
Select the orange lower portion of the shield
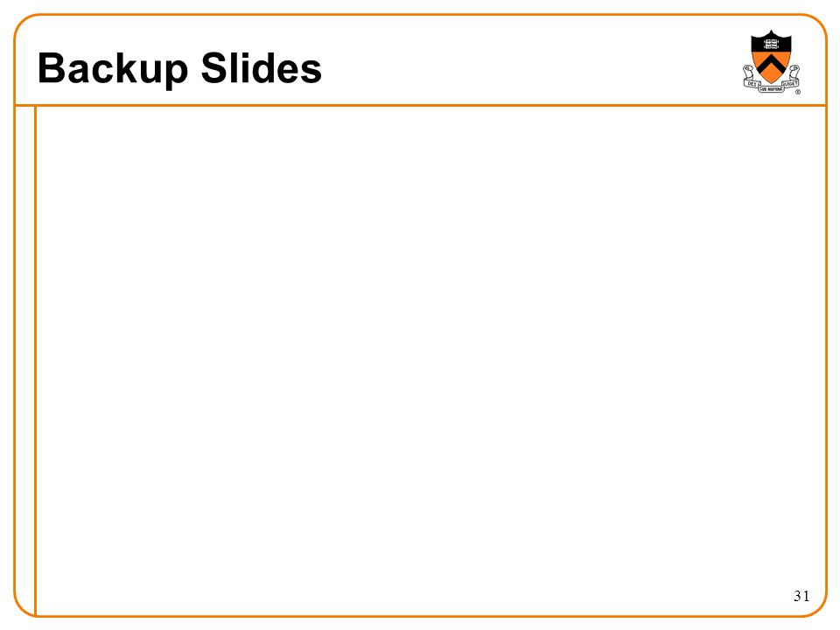(x=771, y=67)
